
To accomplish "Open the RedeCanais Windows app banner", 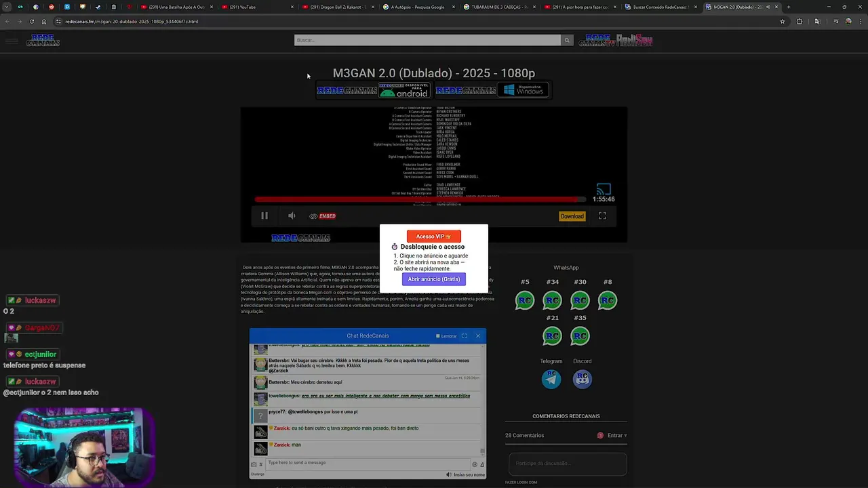I will point(492,90).
